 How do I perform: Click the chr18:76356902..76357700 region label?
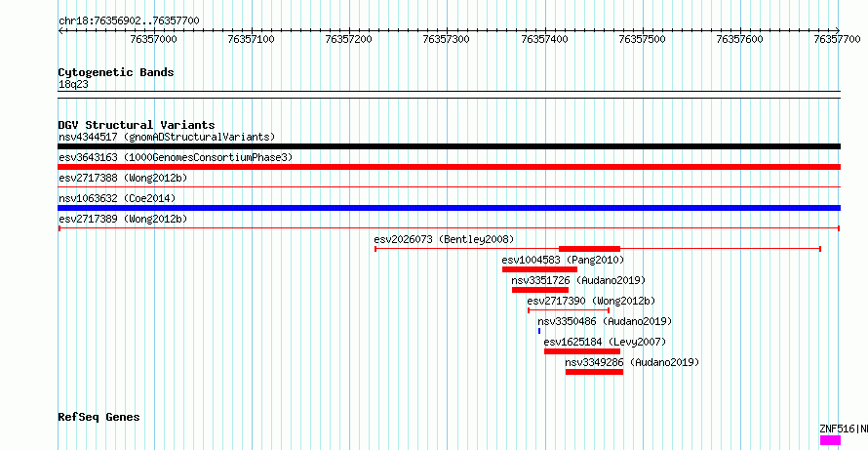[x=129, y=21]
